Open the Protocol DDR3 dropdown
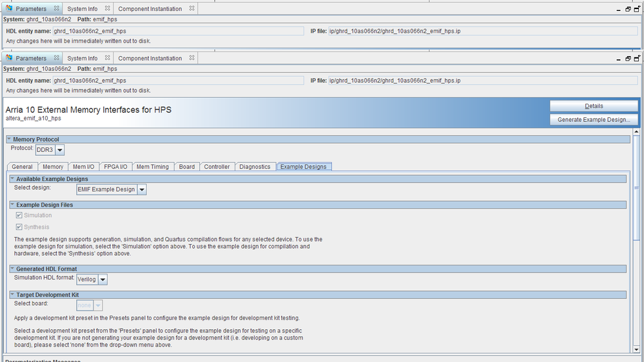This screenshot has width=644, height=362. (x=60, y=150)
